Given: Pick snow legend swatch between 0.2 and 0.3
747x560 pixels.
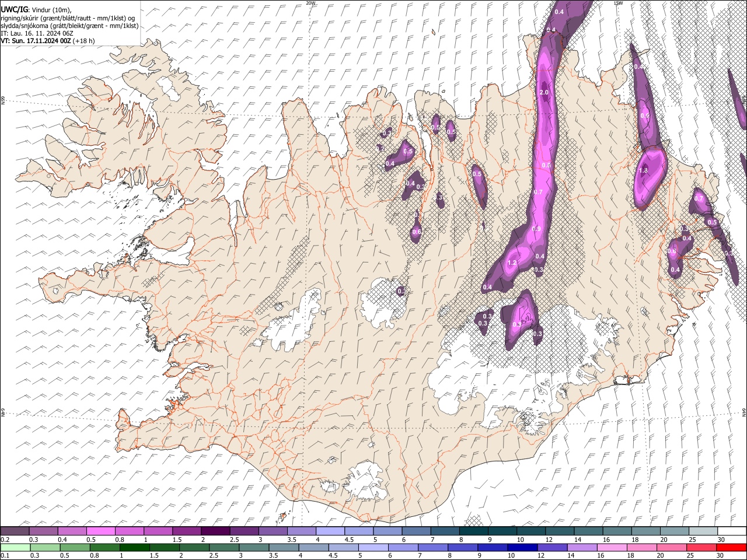Looking at the screenshot, I should [15, 531].
